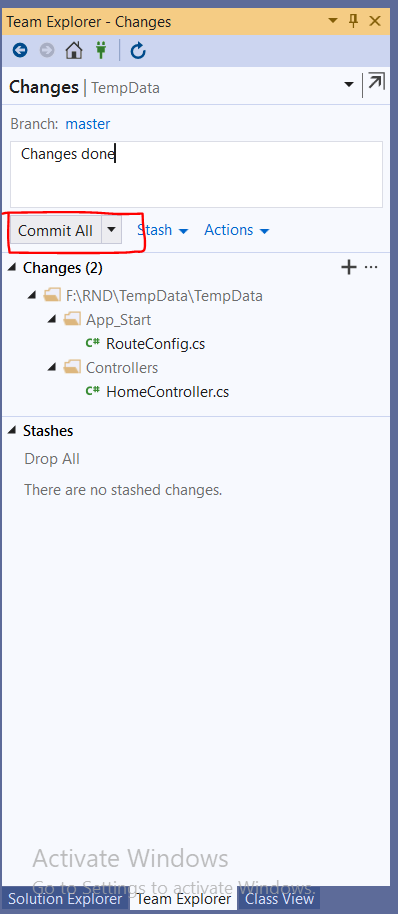
Task: Switch to Class View tab
Action: click(279, 899)
